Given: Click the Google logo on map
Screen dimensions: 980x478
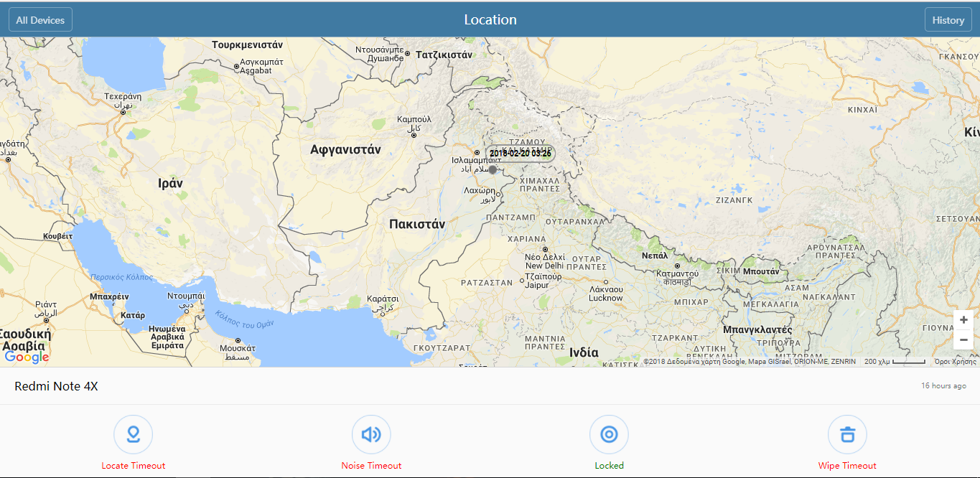Looking at the screenshot, I should 27,357.
